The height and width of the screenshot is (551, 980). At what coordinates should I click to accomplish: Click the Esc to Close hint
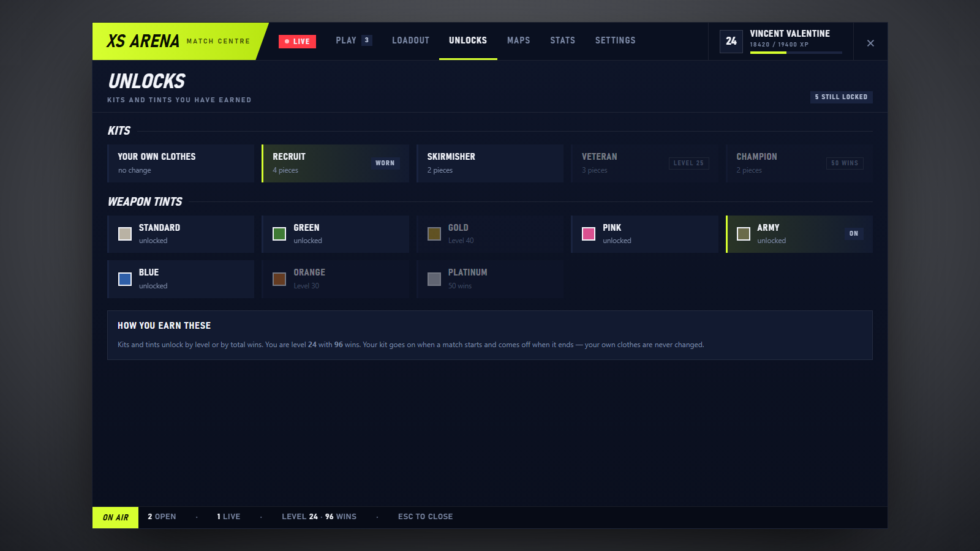coord(426,517)
